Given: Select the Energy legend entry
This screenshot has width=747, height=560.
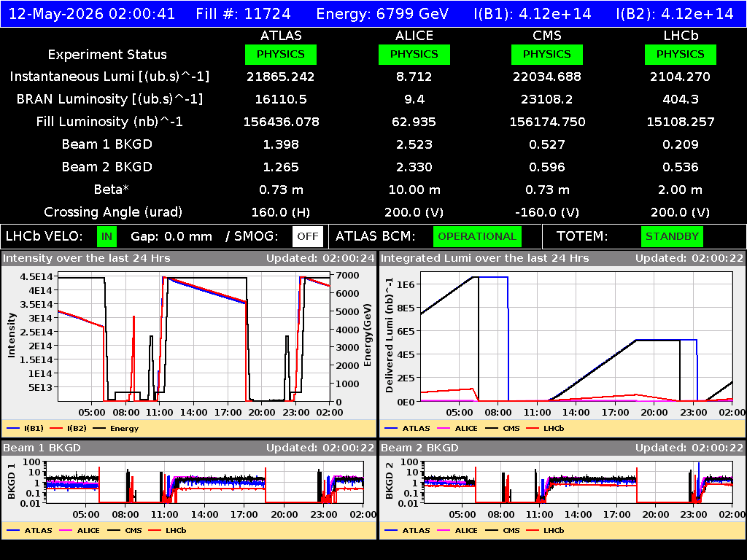Looking at the screenshot, I should click(x=116, y=428).
